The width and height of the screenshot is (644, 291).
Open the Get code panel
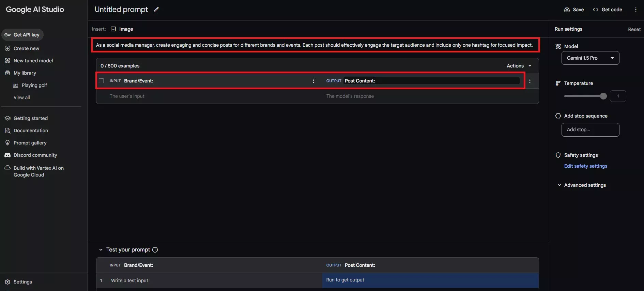608,10
